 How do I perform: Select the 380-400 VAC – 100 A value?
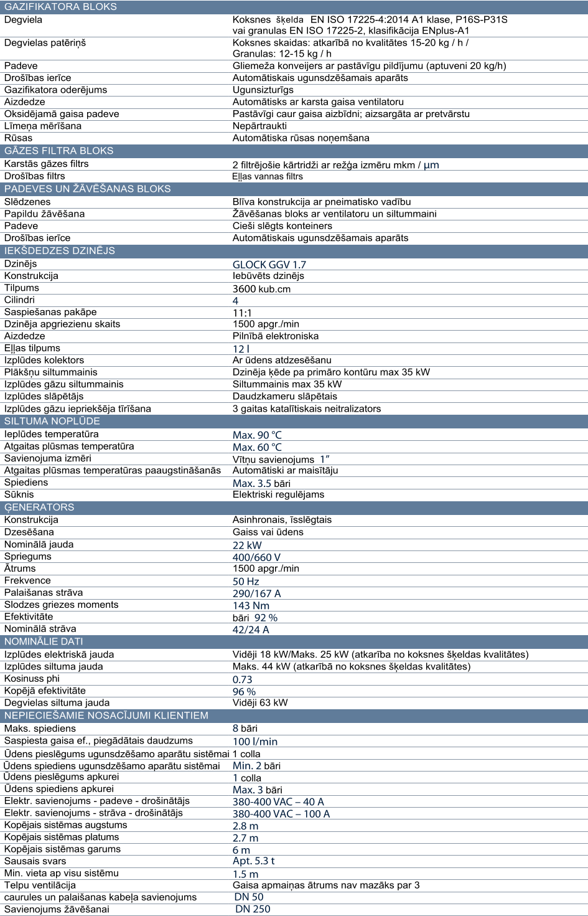tap(281, 814)
